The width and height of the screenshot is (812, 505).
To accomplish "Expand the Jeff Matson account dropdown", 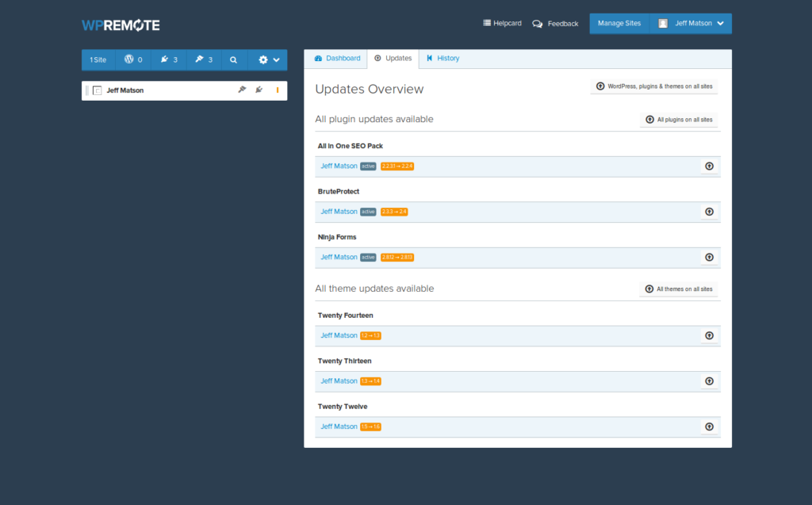I will (691, 23).
